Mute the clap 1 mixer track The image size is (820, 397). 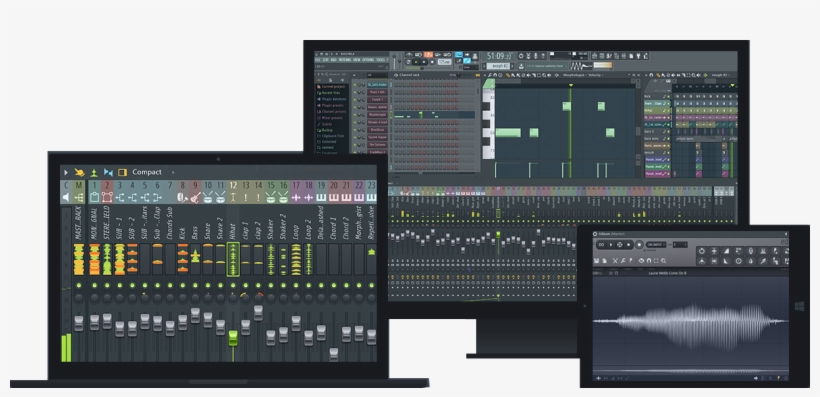(x=245, y=285)
